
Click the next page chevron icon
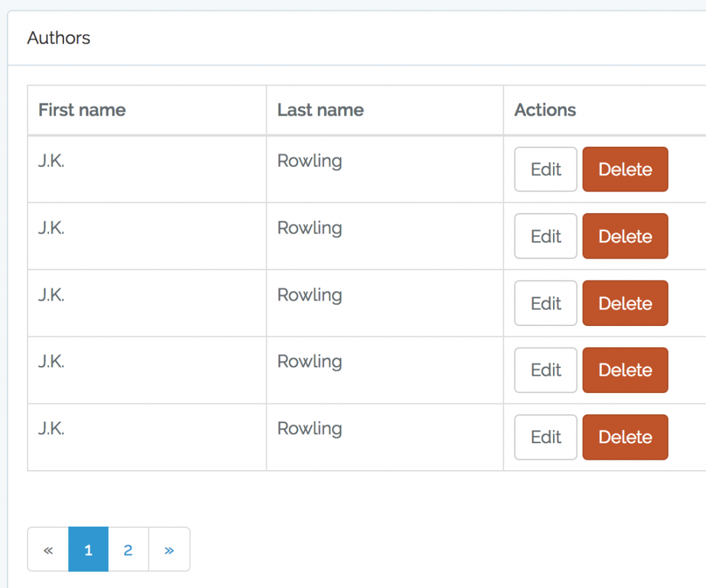click(x=169, y=549)
